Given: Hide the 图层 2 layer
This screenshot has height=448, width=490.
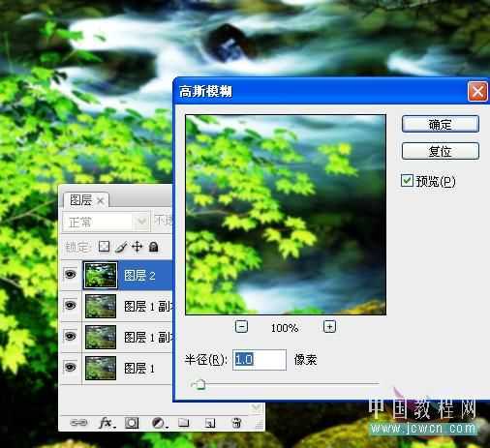Looking at the screenshot, I should click(x=71, y=274).
